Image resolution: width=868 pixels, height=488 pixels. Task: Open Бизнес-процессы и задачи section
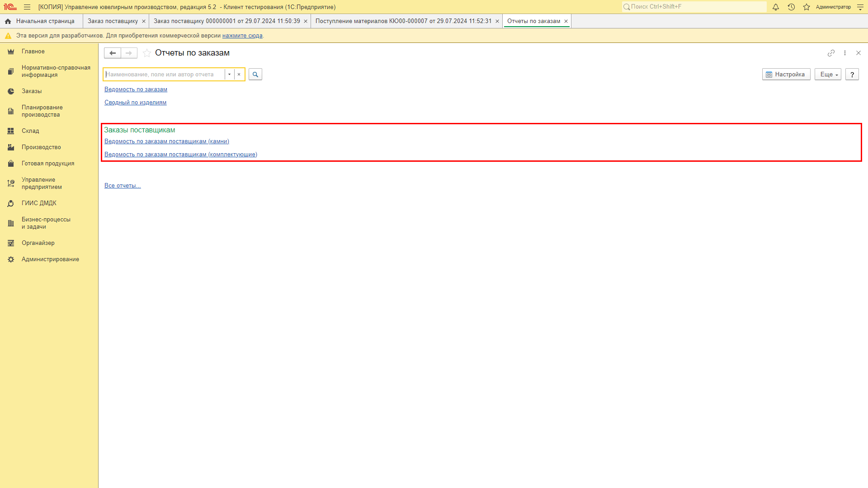point(49,223)
